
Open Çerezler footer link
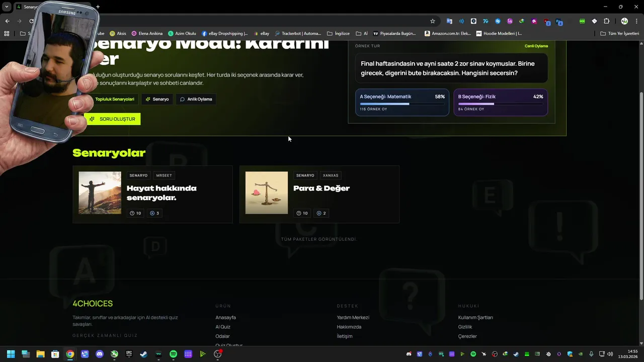click(467, 336)
